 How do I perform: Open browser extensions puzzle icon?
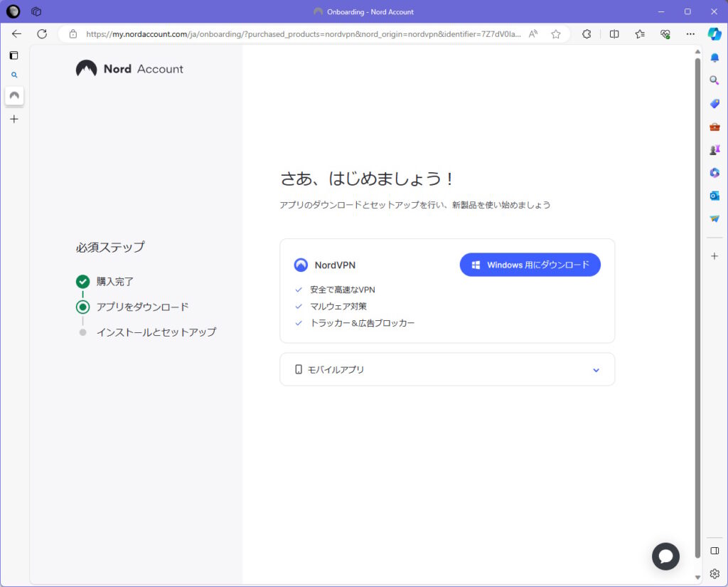tap(587, 34)
